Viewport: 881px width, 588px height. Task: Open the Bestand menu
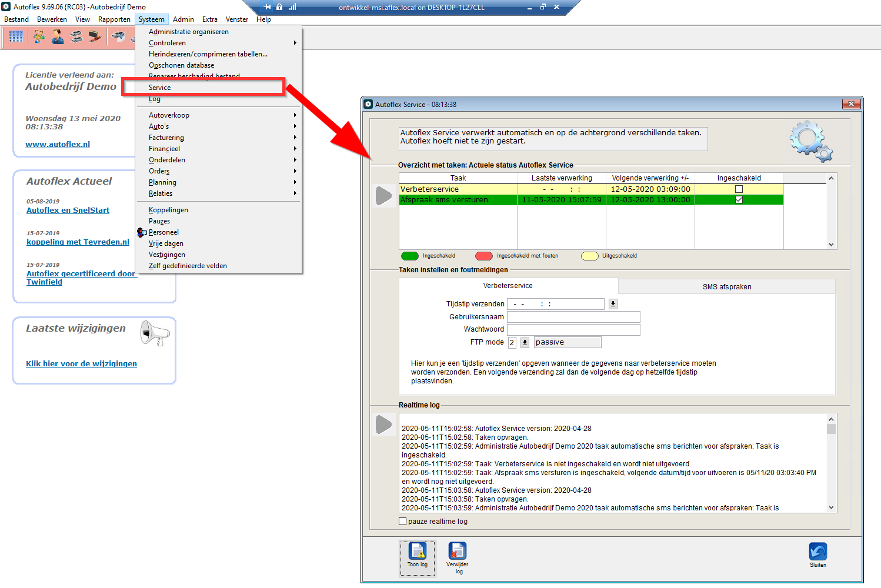coord(16,19)
